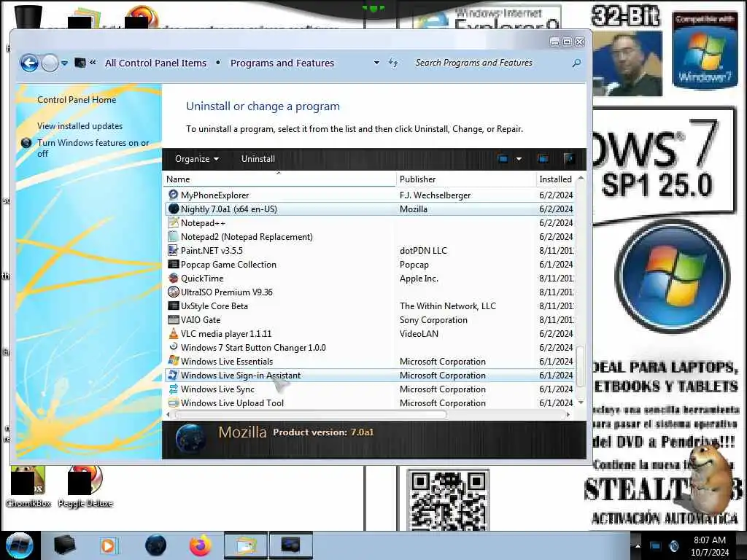Select the UxStyle Core Beta icon
The width and height of the screenshot is (747, 560).
pos(173,306)
